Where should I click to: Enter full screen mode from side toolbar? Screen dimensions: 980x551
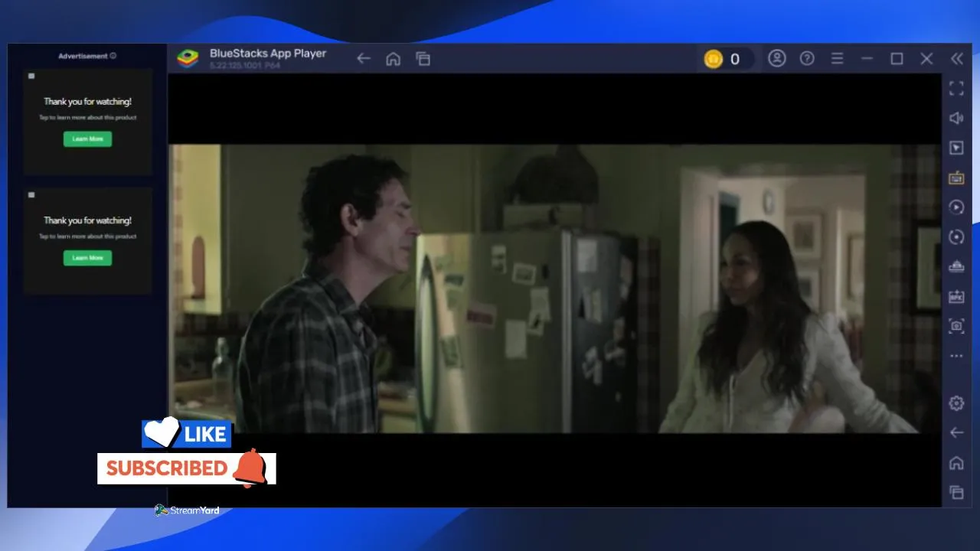(x=956, y=89)
